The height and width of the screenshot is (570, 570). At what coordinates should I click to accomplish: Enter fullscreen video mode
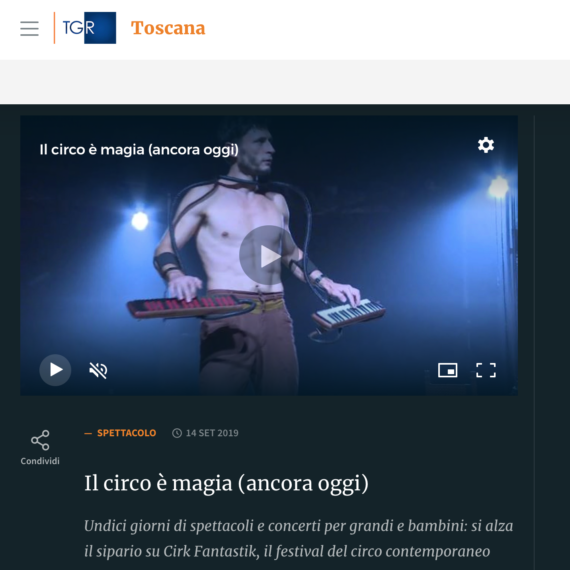(x=486, y=370)
